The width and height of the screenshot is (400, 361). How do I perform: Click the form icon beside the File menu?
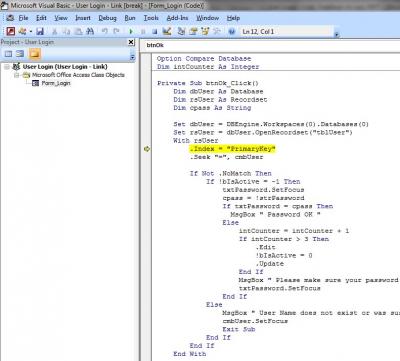10,18
